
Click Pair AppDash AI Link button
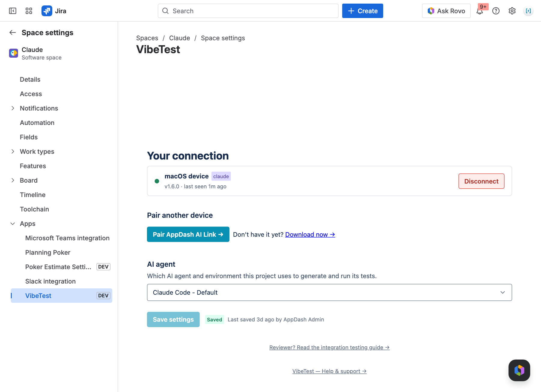[188, 234]
